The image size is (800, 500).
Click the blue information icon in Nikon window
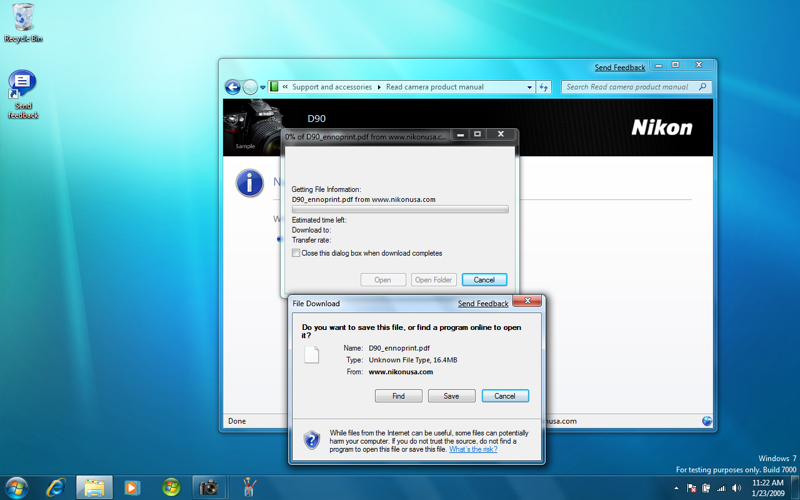pyautogui.click(x=249, y=183)
